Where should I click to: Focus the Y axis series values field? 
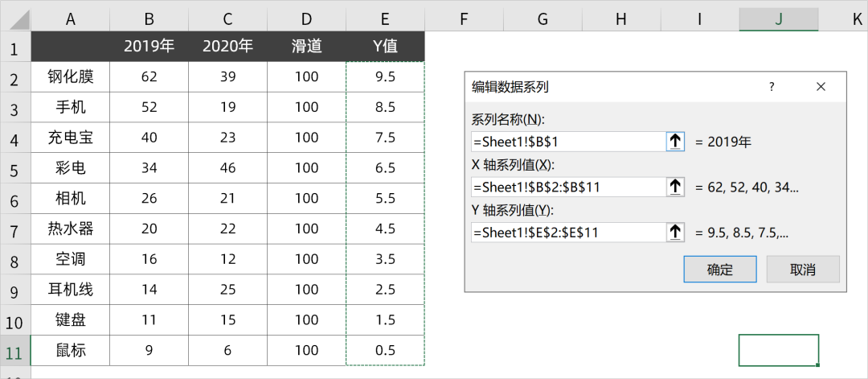(567, 233)
